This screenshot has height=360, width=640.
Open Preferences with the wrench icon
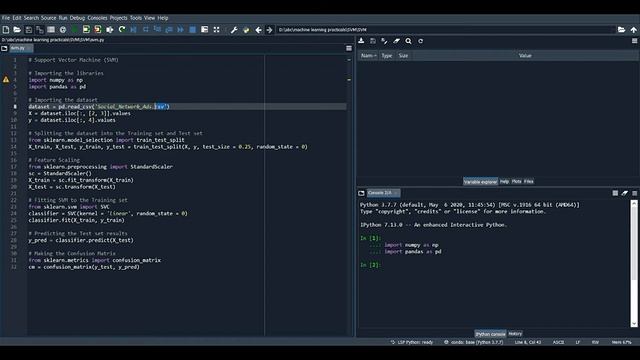pos(234,29)
